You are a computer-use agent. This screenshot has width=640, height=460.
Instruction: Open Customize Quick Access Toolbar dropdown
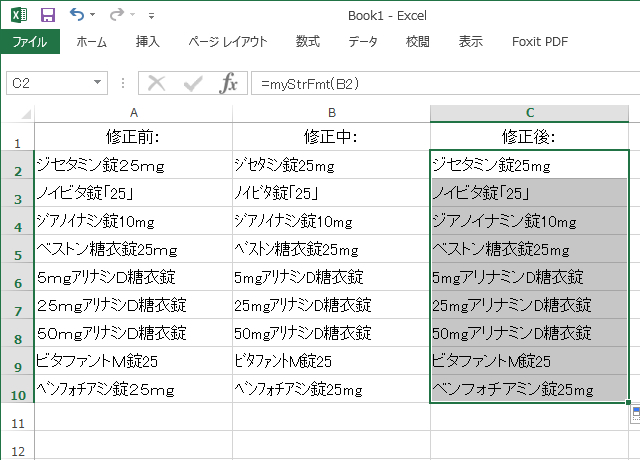point(151,16)
